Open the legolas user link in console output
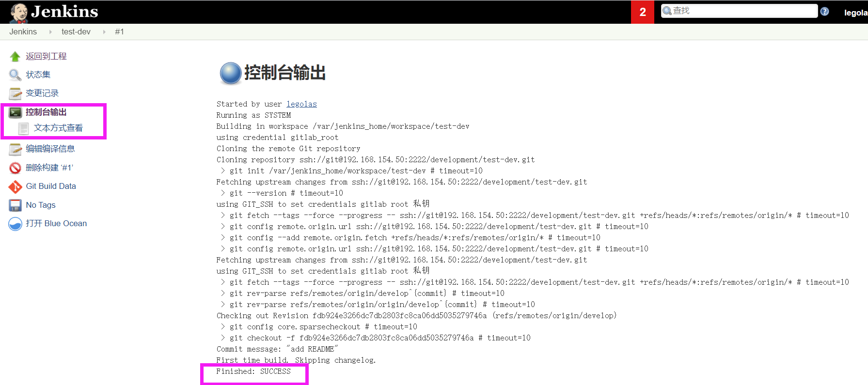Viewport: 868px width, 385px height. pyautogui.click(x=301, y=104)
